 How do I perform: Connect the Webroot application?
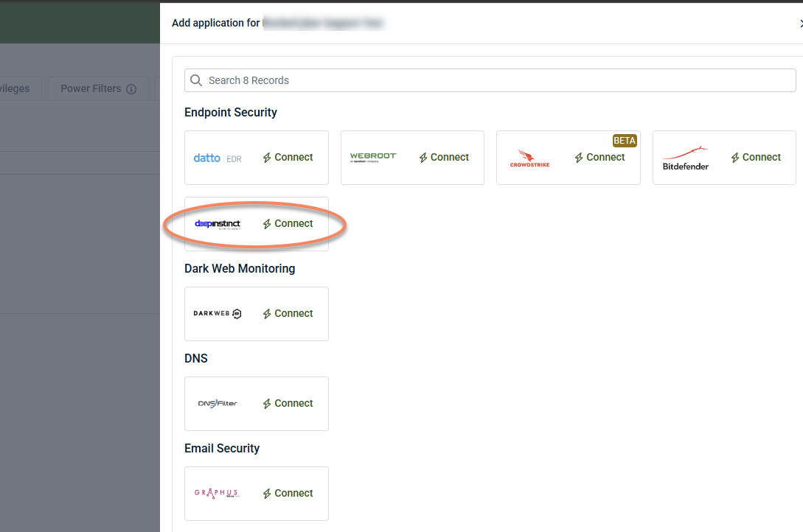pos(444,158)
